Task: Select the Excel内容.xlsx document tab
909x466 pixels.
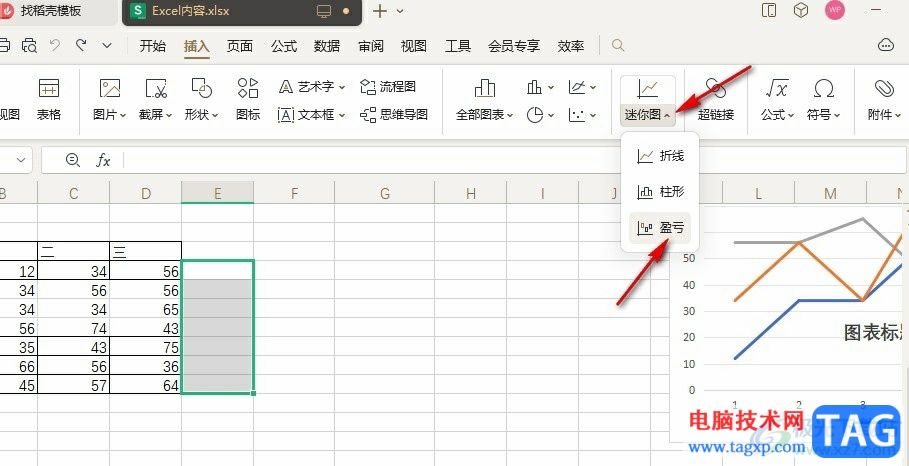Action: (x=191, y=11)
